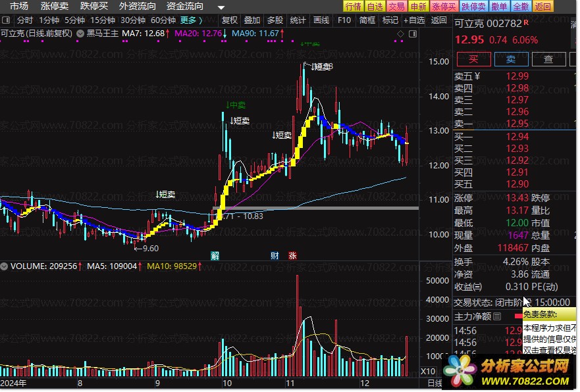Screen dimensions: 580x392
Task: Switch to 60分钟 chart period
Action: tap(163, 20)
